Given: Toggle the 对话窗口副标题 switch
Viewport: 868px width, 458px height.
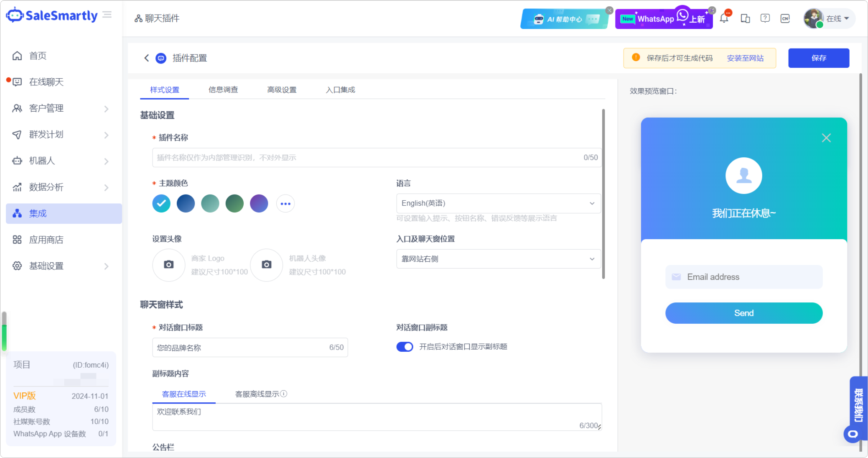Looking at the screenshot, I should (405, 347).
